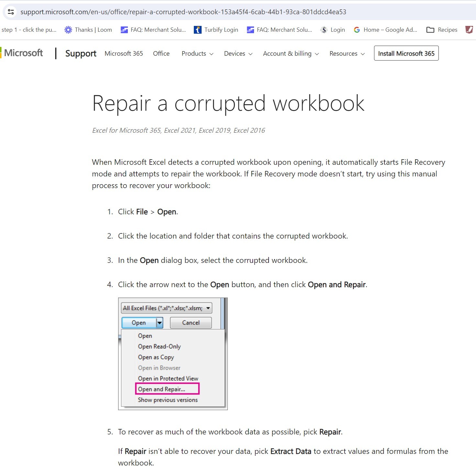Click the second FAQ: Merchant Solutions bookmark
Screen dimensions: 476x472
[279, 29]
